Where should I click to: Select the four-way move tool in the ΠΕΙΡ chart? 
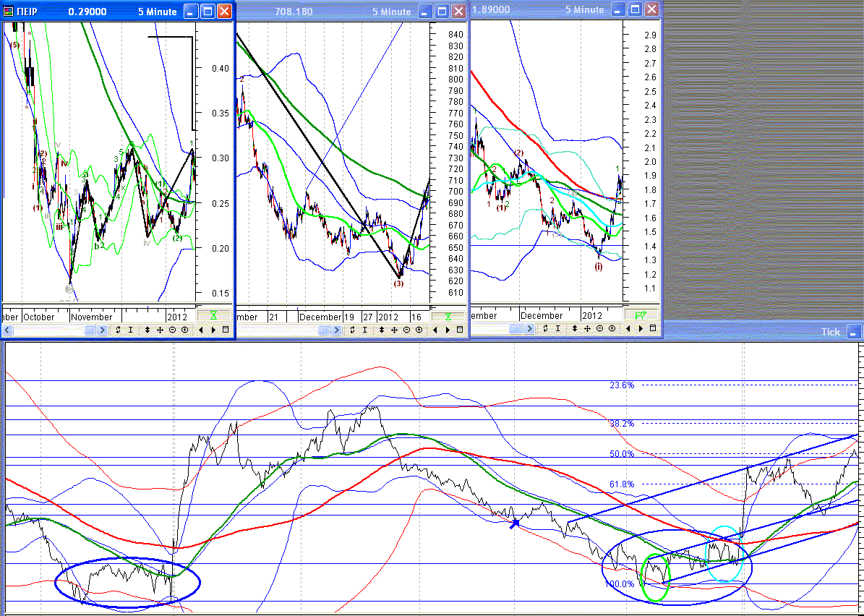160,330
